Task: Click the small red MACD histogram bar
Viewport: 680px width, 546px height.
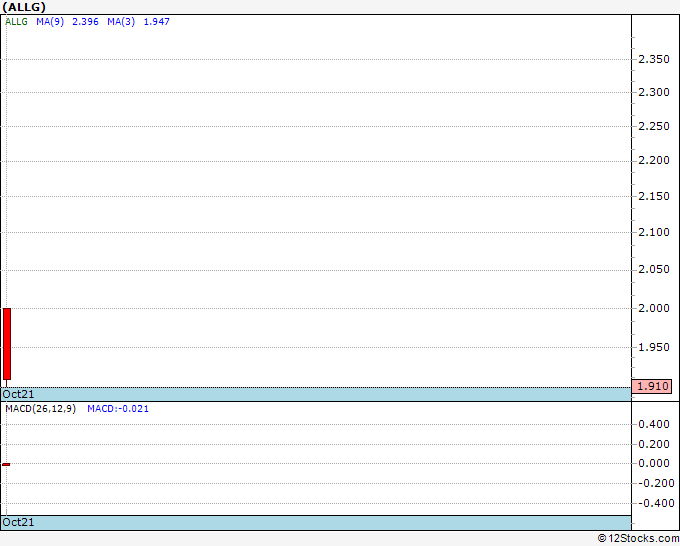Action: coord(6,464)
